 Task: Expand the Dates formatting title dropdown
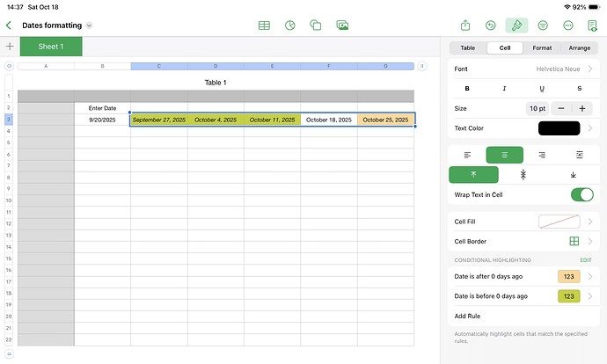pyautogui.click(x=89, y=25)
